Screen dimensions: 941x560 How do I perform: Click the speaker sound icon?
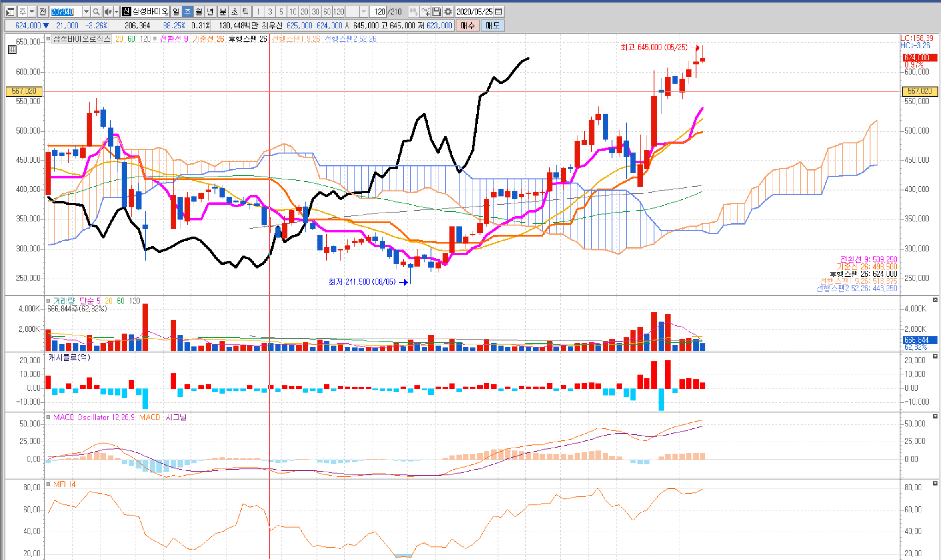(x=108, y=12)
